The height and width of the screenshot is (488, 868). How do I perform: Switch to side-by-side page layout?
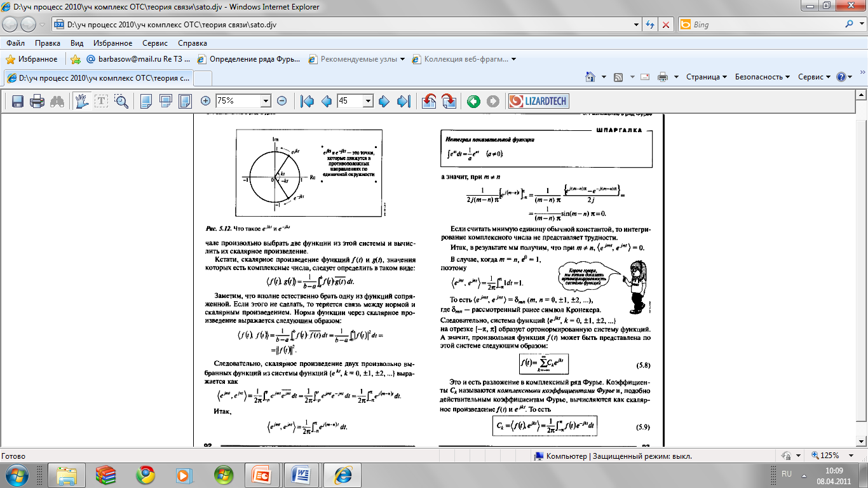(x=186, y=101)
